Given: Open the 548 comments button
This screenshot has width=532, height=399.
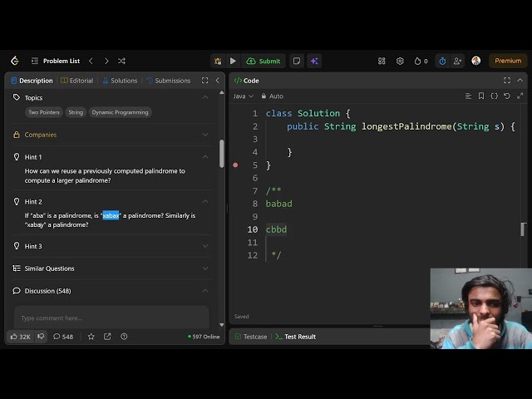Looking at the screenshot, I should [63, 337].
